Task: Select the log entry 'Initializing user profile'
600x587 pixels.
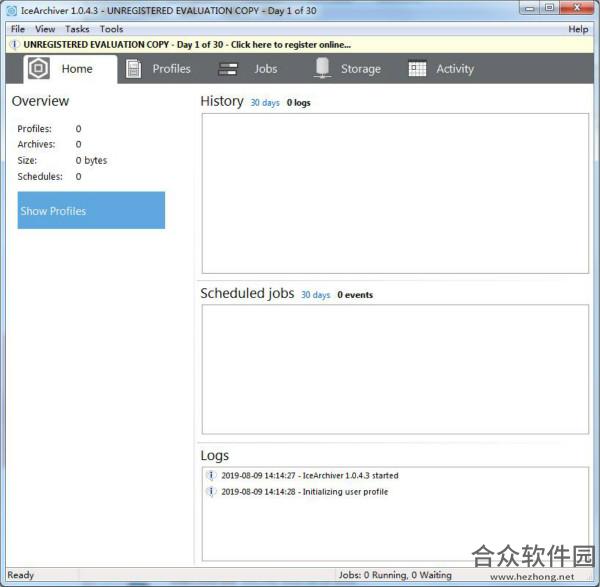Action: click(305, 491)
